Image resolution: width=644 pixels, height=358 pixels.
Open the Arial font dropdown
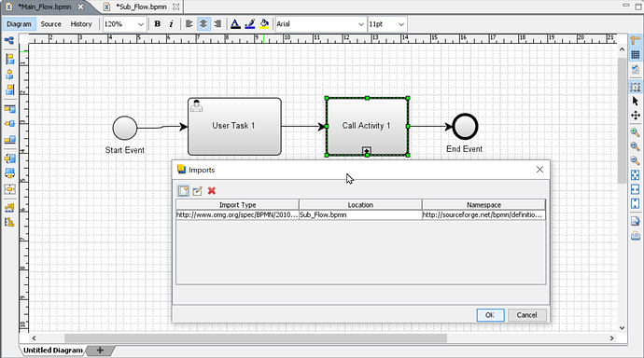click(x=320, y=24)
